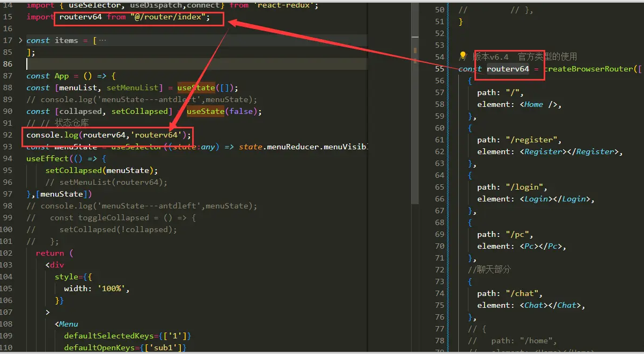Click "defaultSelectedKeys={['1']}" prop
This screenshot has height=354, width=644.
click(127, 336)
